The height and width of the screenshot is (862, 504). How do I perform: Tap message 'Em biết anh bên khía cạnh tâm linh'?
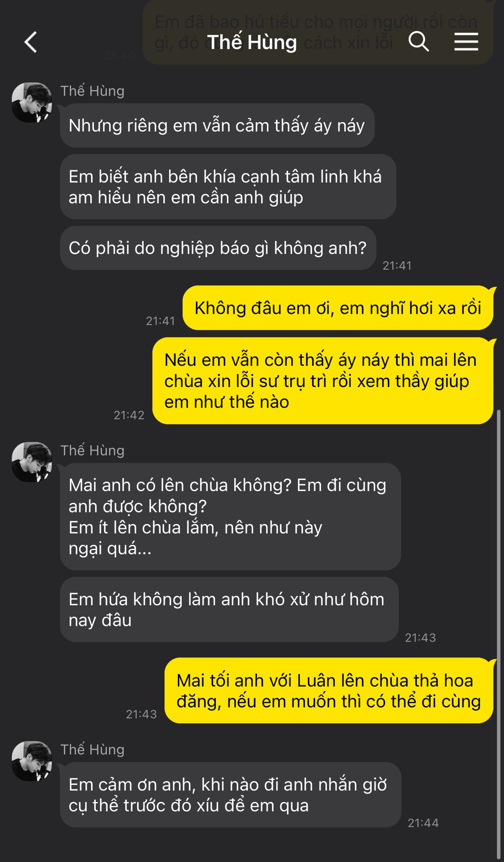click(x=228, y=187)
